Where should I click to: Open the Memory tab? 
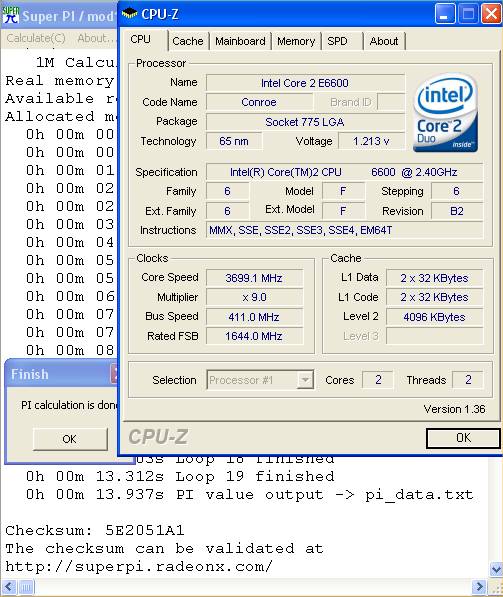296,41
